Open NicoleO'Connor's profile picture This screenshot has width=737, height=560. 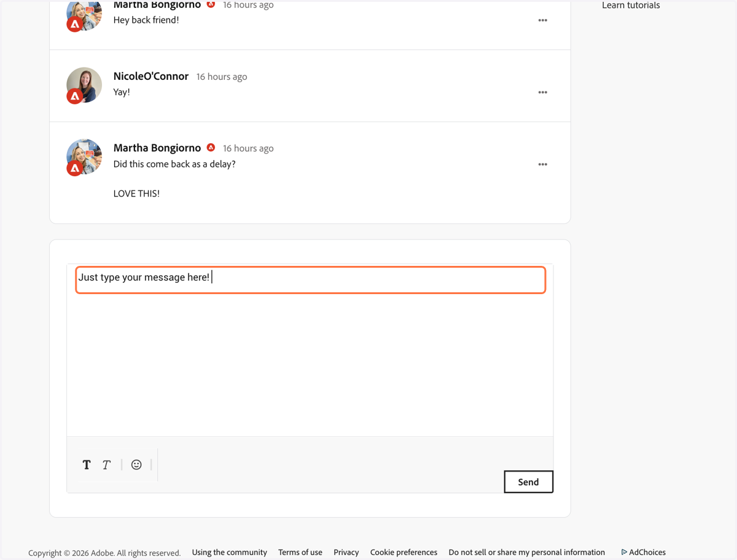(x=84, y=85)
